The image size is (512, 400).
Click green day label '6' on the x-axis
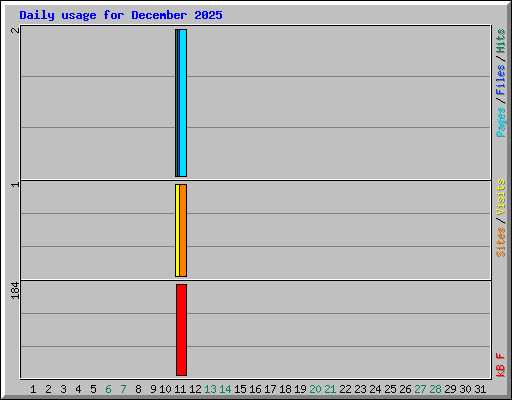tap(108, 389)
